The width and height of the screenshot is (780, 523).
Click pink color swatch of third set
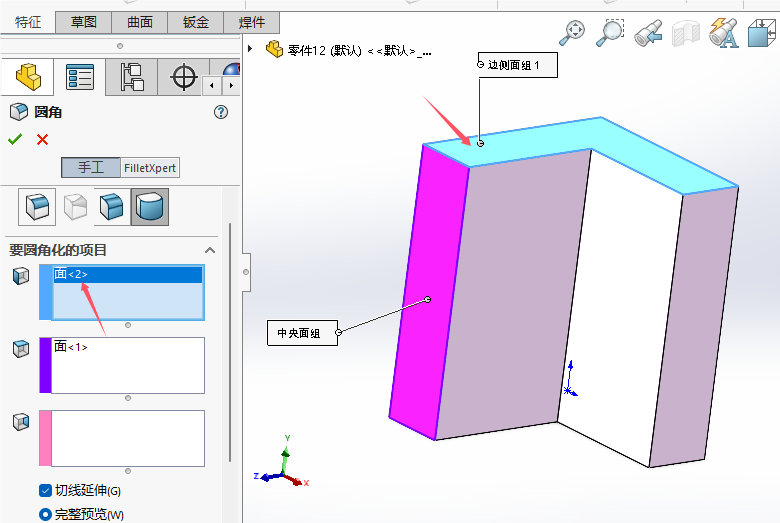45,438
